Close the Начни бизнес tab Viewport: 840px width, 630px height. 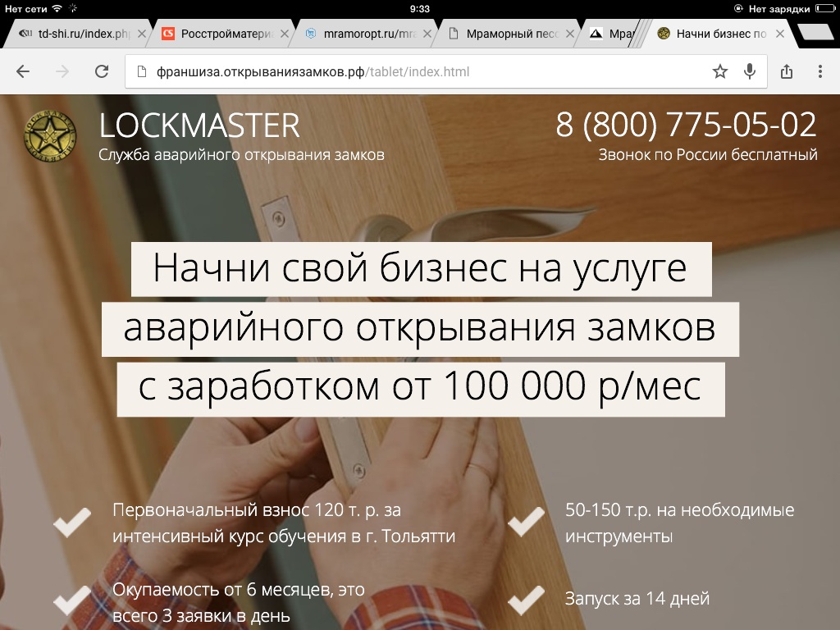coord(780,34)
